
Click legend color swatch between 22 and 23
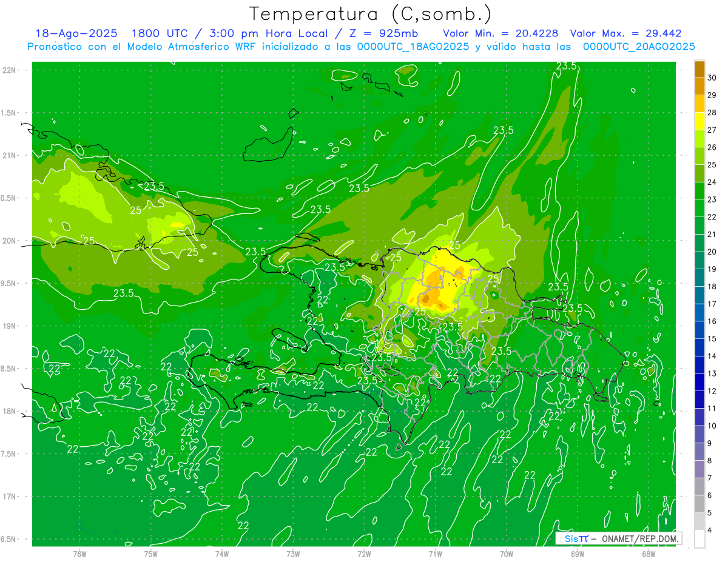pyautogui.click(x=700, y=208)
